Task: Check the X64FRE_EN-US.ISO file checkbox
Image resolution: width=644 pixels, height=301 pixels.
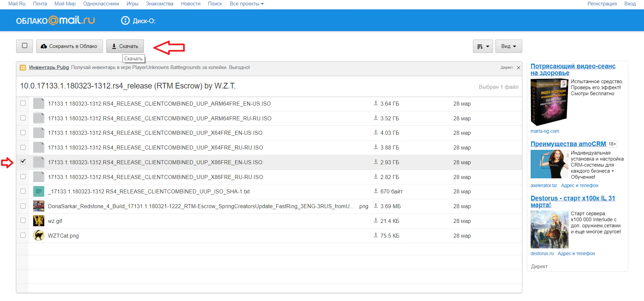Action: (23, 133)
